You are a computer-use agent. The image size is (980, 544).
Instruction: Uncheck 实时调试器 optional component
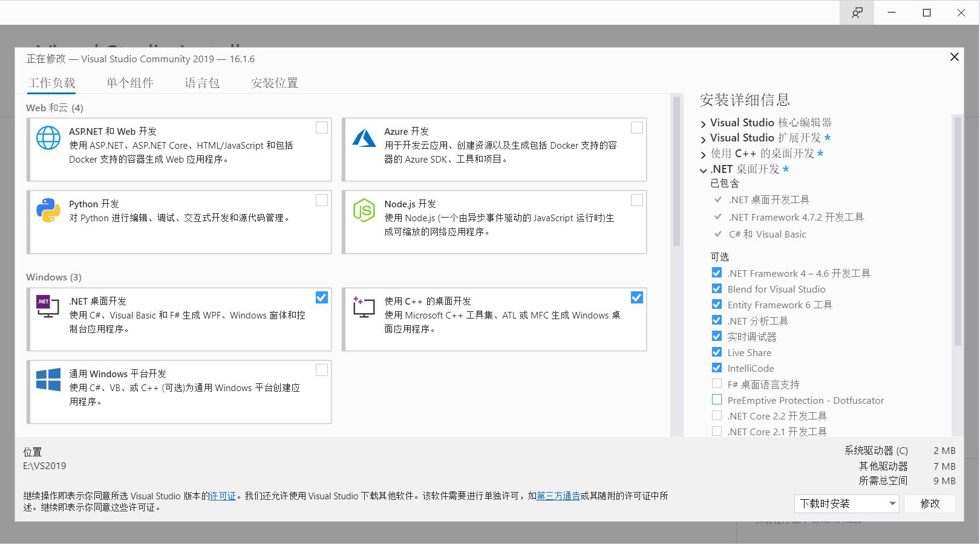tap(717, 336)
